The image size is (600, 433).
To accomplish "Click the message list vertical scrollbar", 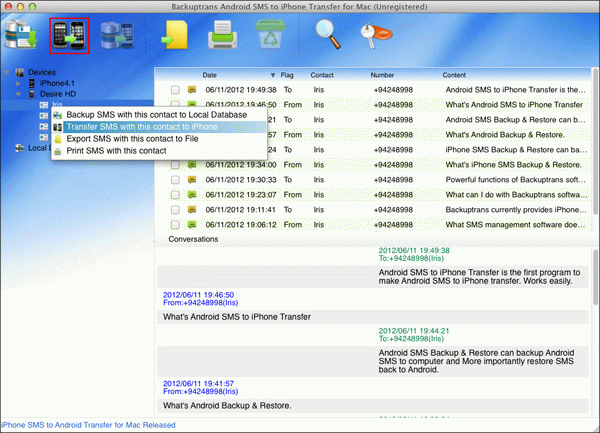I will click(x=595, y=142).
